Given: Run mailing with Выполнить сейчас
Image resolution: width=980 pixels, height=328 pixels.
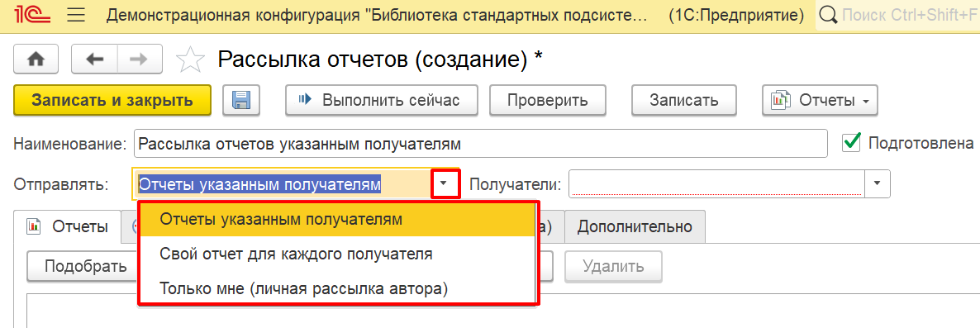Looking at the screenshot, I should (382, 100).
